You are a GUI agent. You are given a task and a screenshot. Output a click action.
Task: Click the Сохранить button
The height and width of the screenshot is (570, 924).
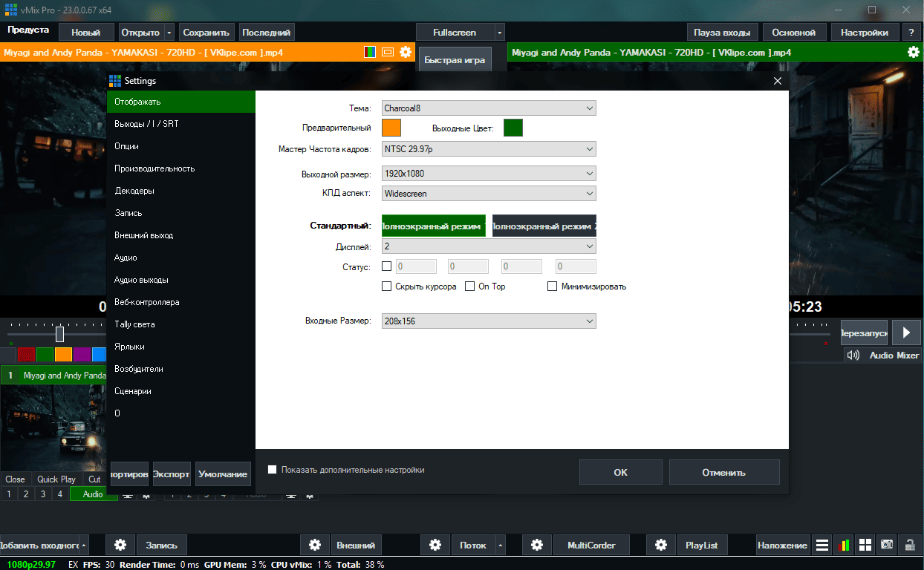206,32
